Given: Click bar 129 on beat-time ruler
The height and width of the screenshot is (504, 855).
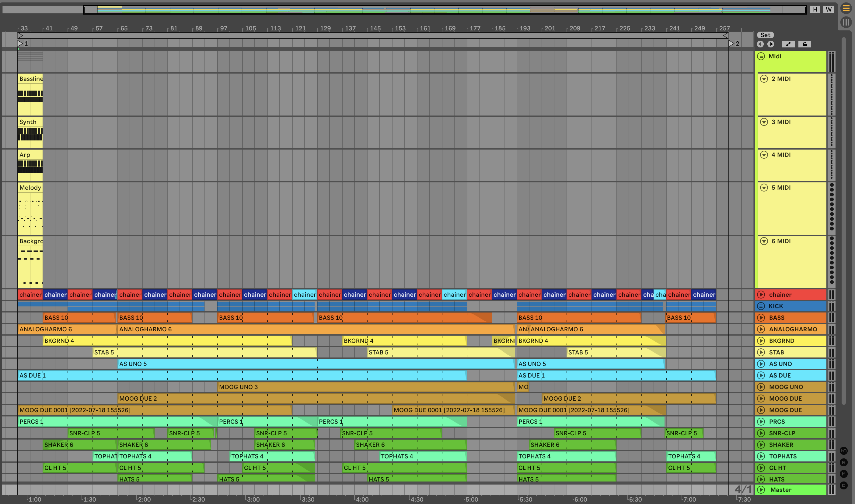Looking at the screenshot, I should (325, 28).
